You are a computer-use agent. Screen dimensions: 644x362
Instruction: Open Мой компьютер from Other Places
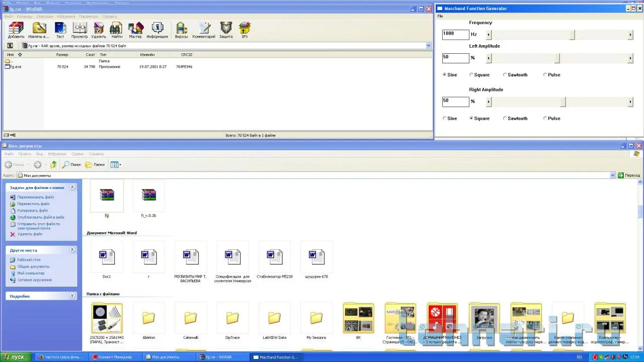click(31, 273)
